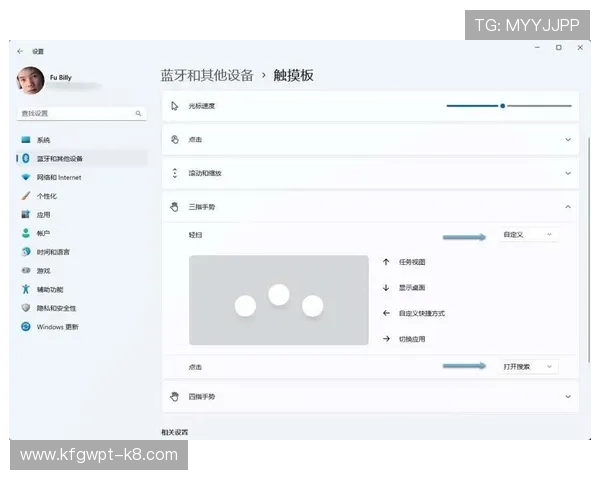Click the three-finger touchpad preview

click(279, 300)
